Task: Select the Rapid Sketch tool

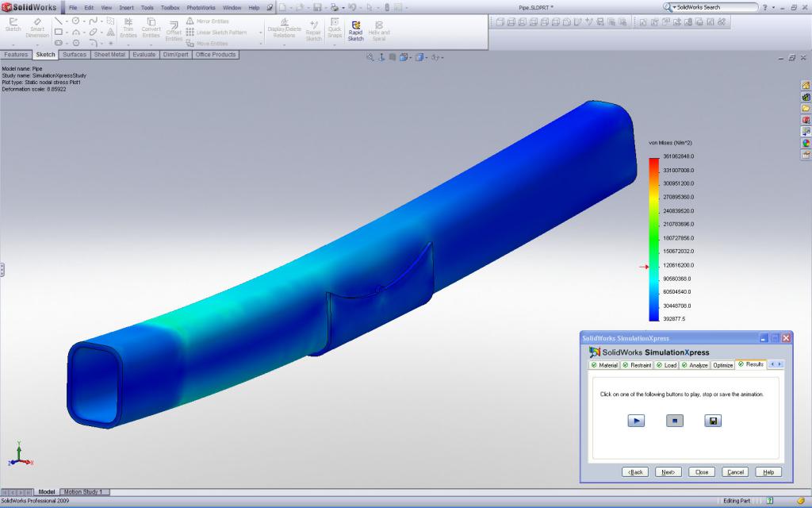Action: (355, 31)
